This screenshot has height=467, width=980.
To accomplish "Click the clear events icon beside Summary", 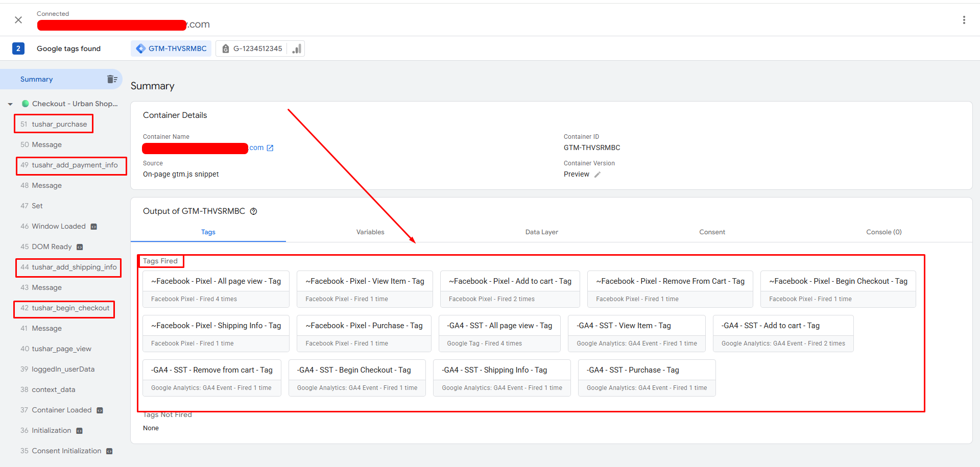I will [x=112, y=79].
